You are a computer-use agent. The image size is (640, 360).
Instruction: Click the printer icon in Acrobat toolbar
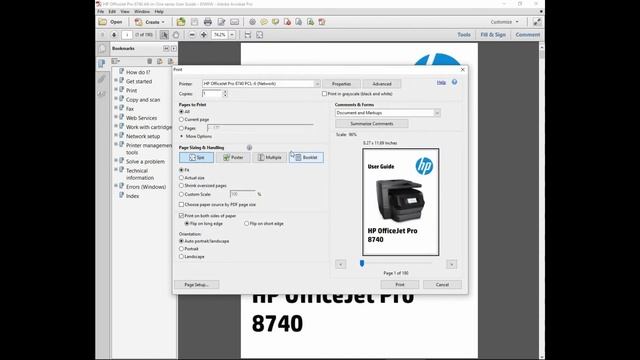pyautogui.click(x=208, y=22)
